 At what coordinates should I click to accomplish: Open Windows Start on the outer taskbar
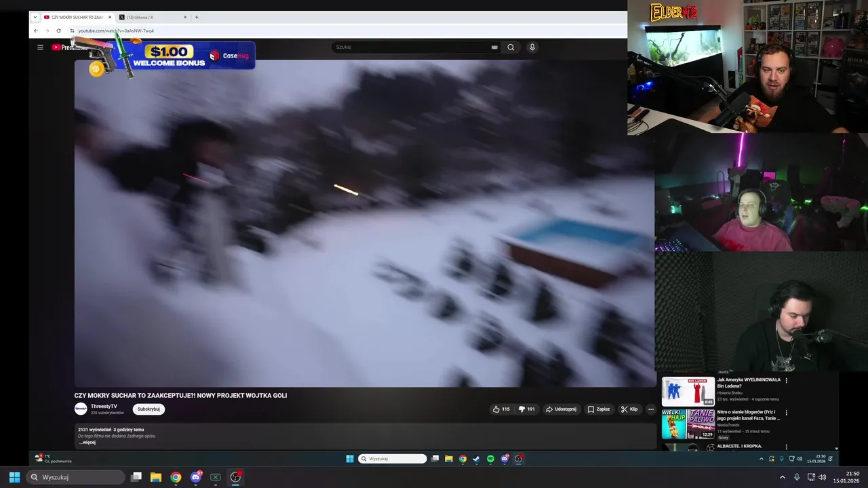click(x=14, y=477)
